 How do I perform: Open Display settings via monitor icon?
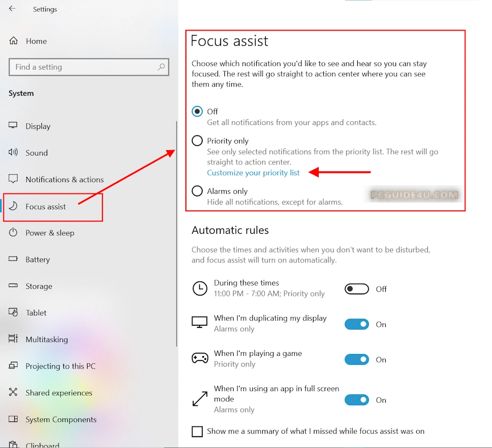[x=13, y=126]
